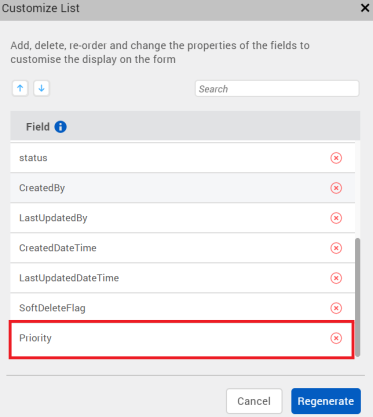Remove the SoftDeleteFlag field
Viewport: 373px width, 417px height.
click(x=336, y=308)
